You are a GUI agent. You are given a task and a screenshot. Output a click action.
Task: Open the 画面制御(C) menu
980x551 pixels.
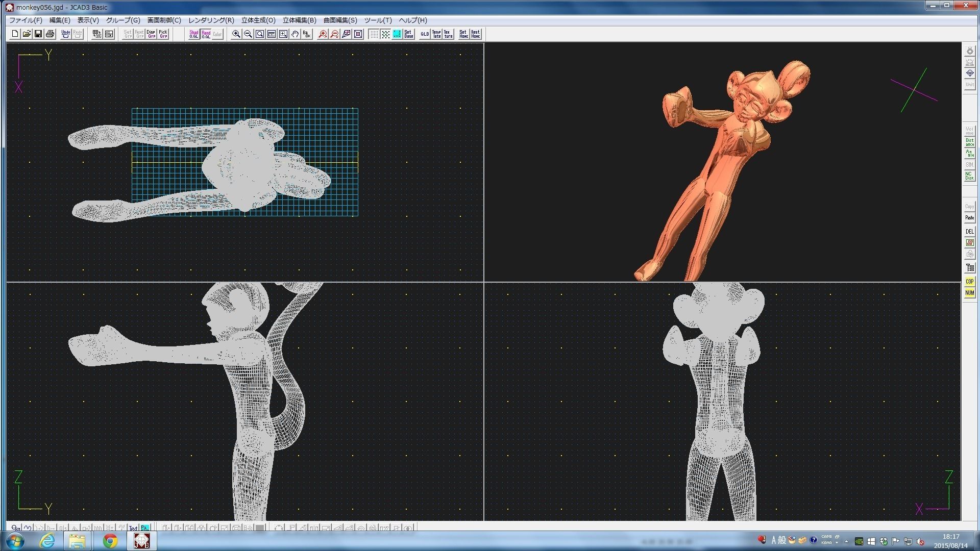(164, 20)
